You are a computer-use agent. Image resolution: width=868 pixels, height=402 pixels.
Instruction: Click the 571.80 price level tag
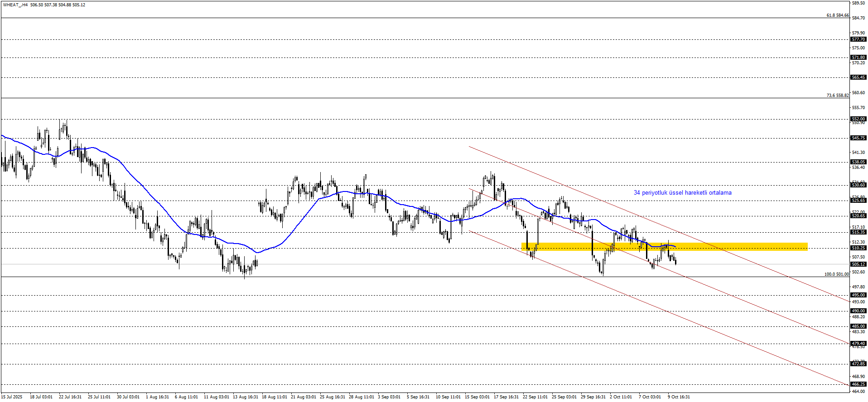coord(858,57)
